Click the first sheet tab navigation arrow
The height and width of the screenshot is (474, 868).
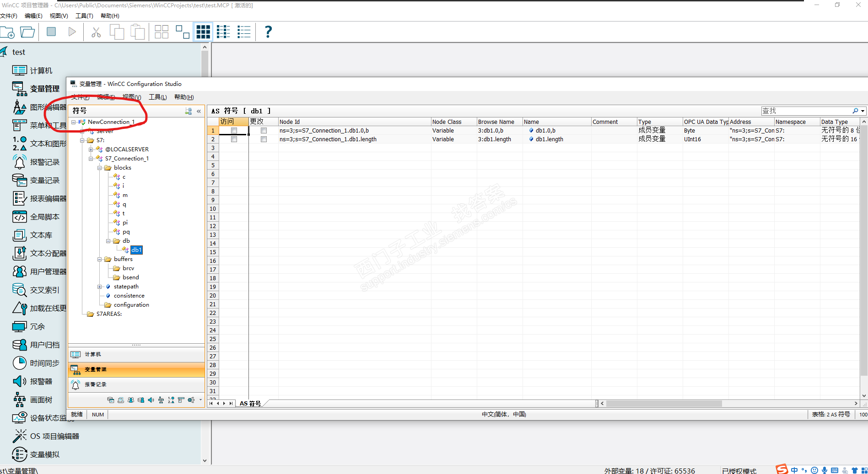click(x=211, y=403)
